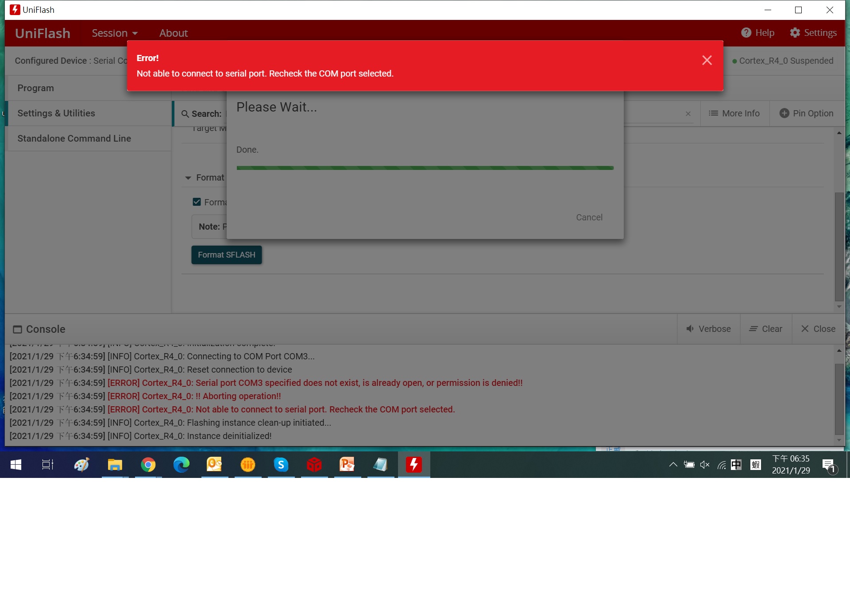Click the green progress bar
The height and width of the screenshot is (616, 850).
[425, 168]
